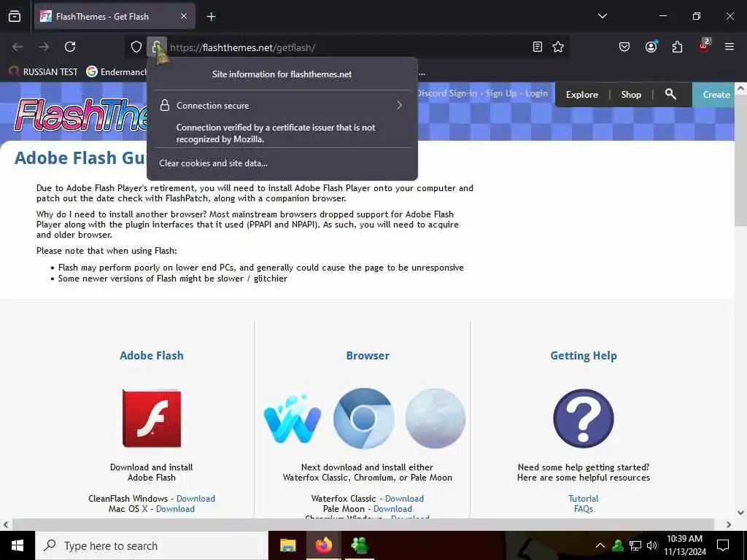
Task: Open the uBlock Origin extension icon
Action: (704, 46)
